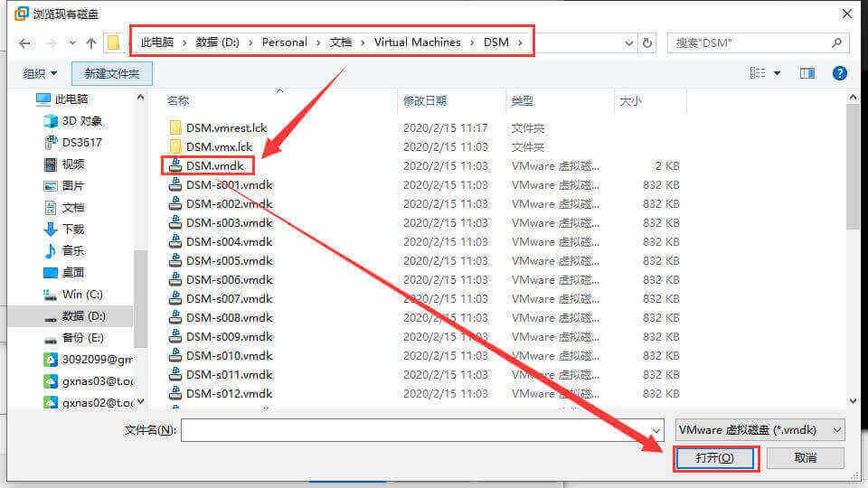This screenshot has height=488, width=868.
Task: Select the DS3617 sidebar item
Action: [81, 143]
